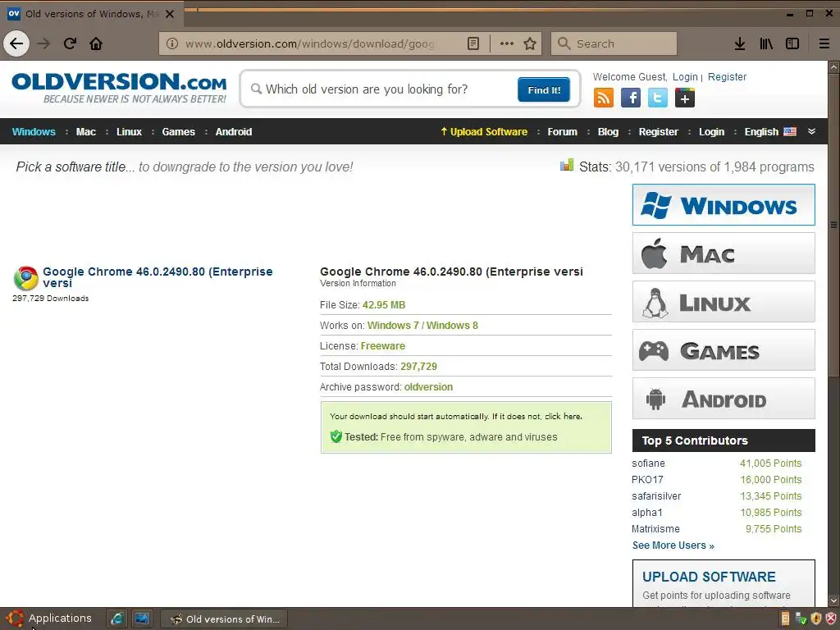The width and height of the screenshot is (840, 630).
Task: Go back to the previous page
Action: pos(16,43)
